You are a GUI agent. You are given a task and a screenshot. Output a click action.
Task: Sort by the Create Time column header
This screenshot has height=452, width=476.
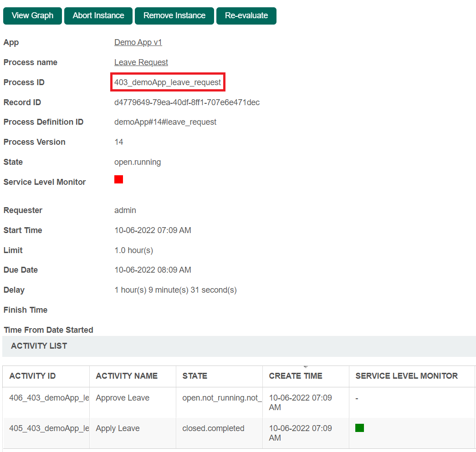(295, 376)
